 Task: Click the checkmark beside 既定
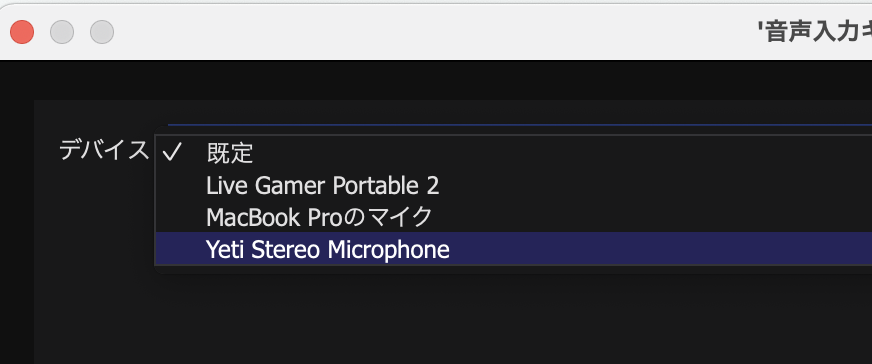pos(172,152)
